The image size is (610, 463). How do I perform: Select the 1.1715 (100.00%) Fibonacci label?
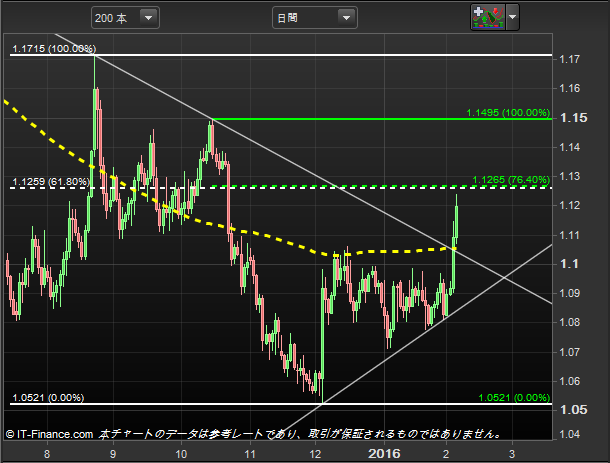54,49
